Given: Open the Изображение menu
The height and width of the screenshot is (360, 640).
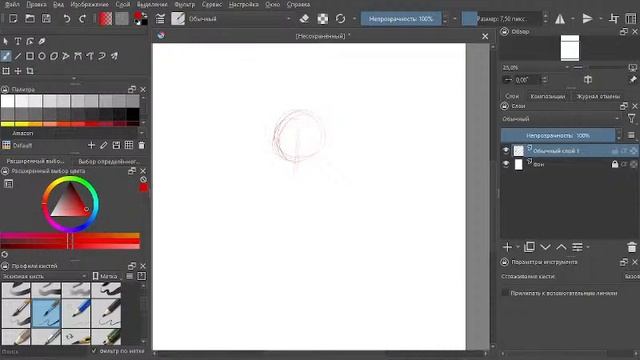Looking at the screenshot, I should click(89, 4).
